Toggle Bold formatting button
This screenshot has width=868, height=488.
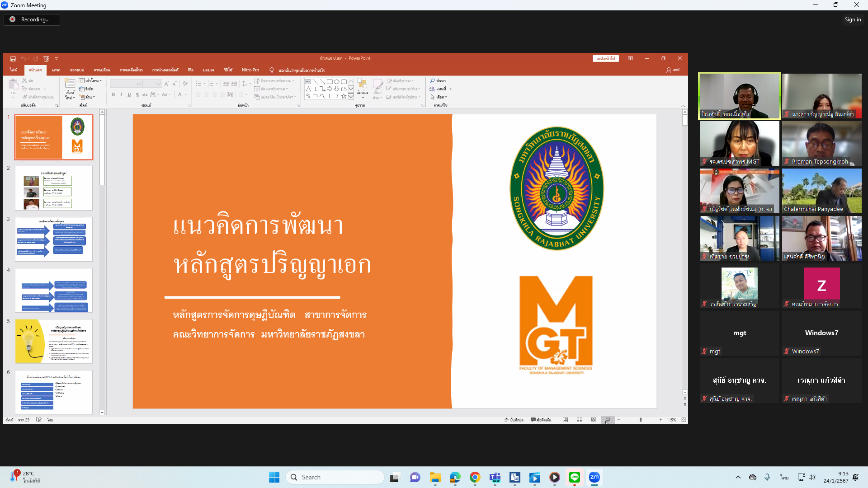pyautogui.click(x=113, y=95)
